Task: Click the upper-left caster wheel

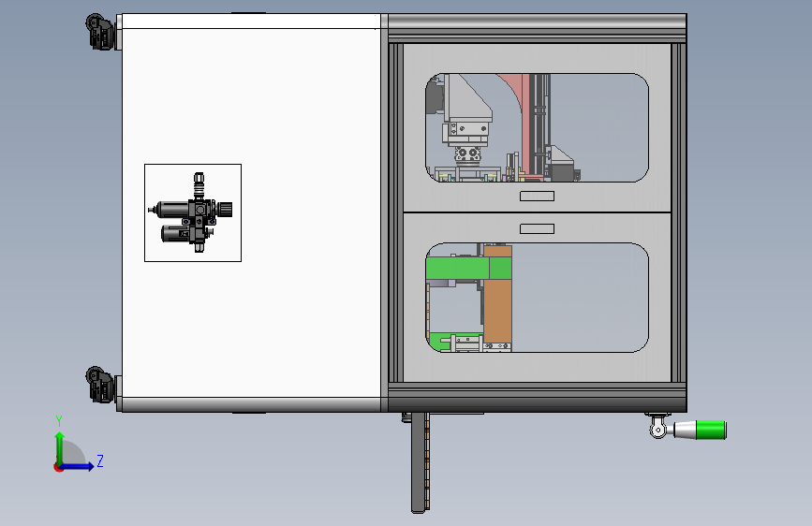Action: [x=99, y=31]
